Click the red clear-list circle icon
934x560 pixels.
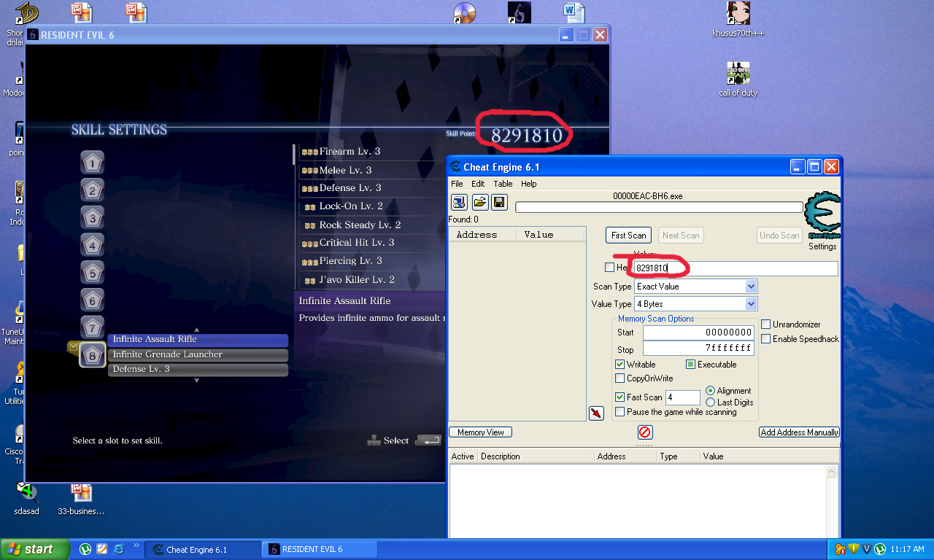[x=645, y=432]
